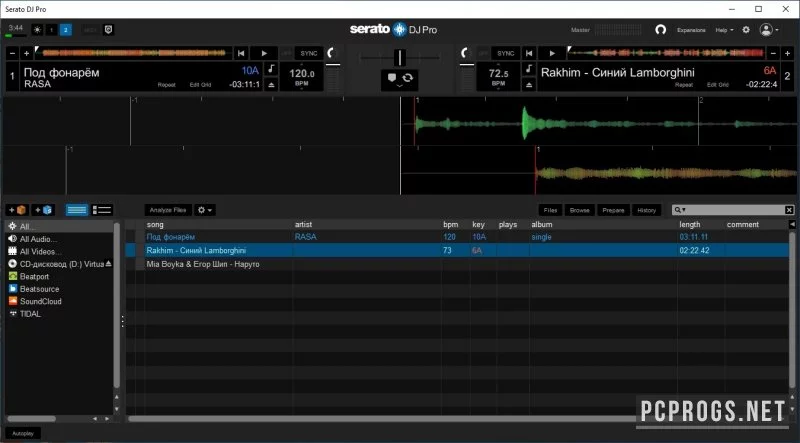The image size is (800, 443).
Task: Select All Videos... in the sidebar
Action: point(60,251)
